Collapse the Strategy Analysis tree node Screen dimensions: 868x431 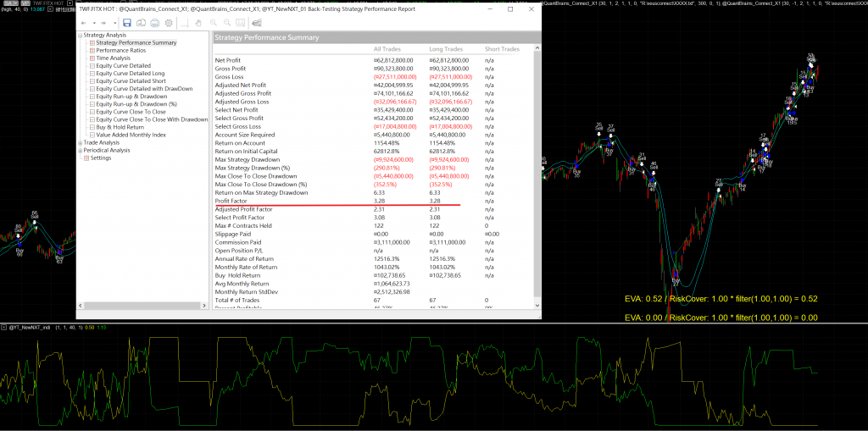[x=80, y=36]
